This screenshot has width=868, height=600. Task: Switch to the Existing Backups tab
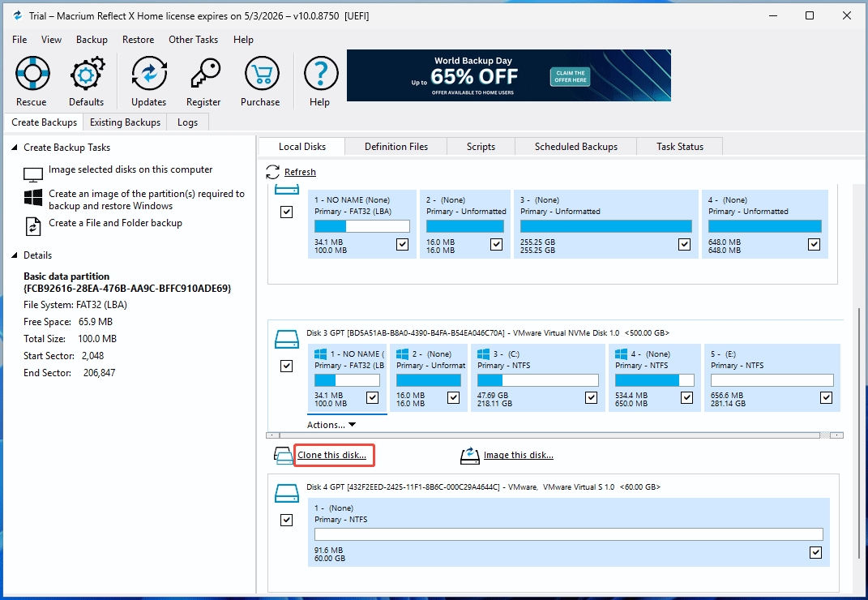point(125,122)
